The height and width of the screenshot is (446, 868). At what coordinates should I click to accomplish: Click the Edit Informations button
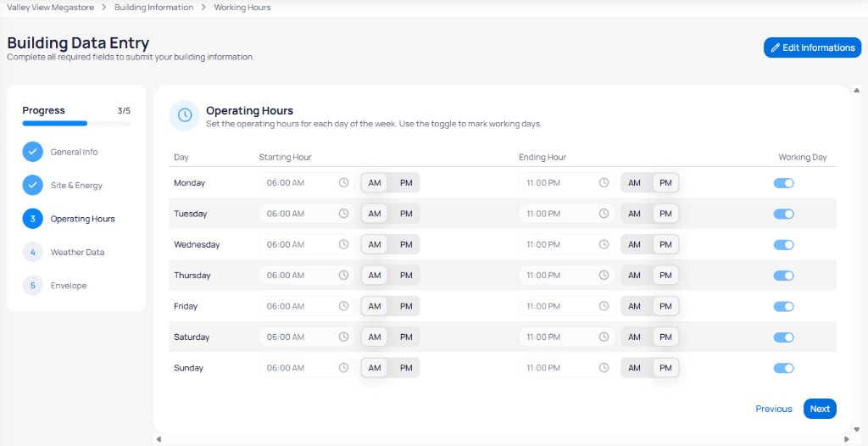[813, 47]
